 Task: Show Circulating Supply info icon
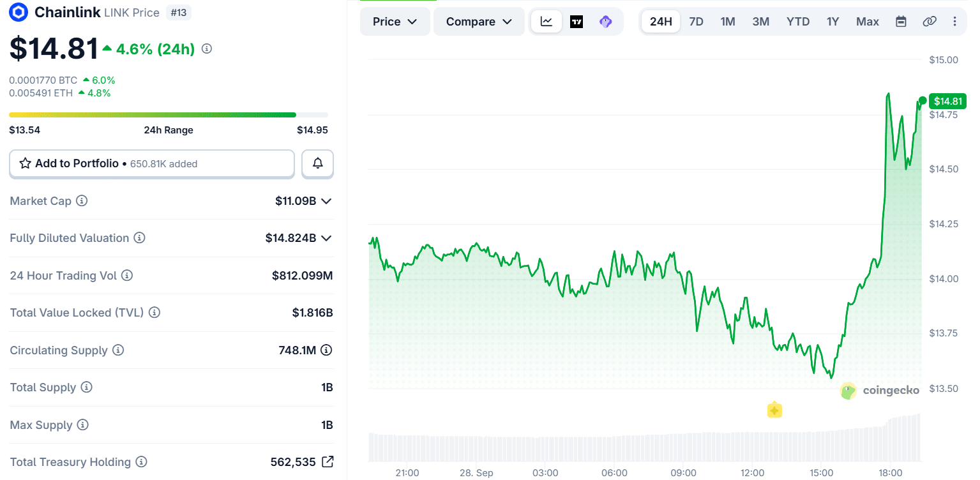118,350
